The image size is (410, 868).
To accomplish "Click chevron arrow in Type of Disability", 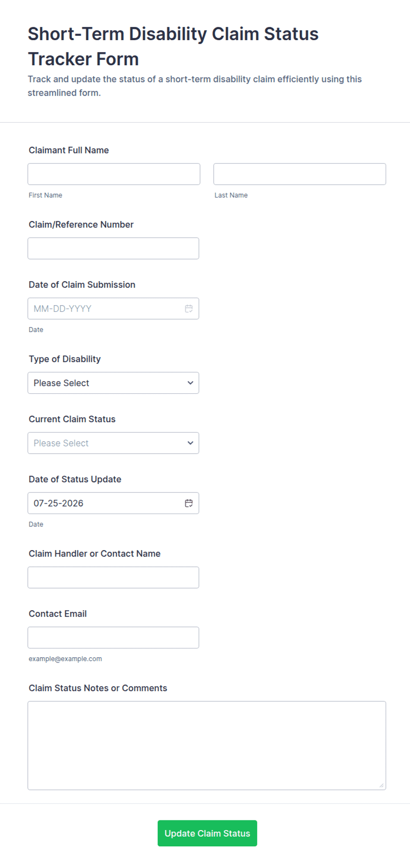I will [x=190, y=383].
